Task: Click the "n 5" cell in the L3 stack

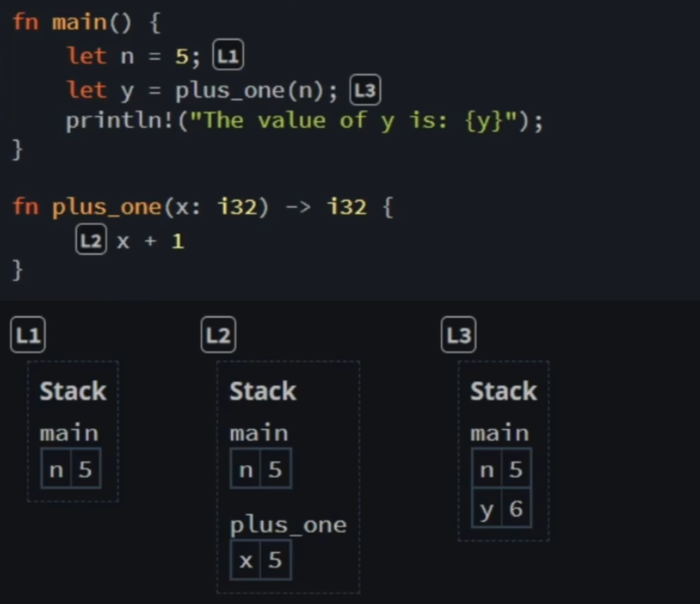Action: [x=502, y=469]
